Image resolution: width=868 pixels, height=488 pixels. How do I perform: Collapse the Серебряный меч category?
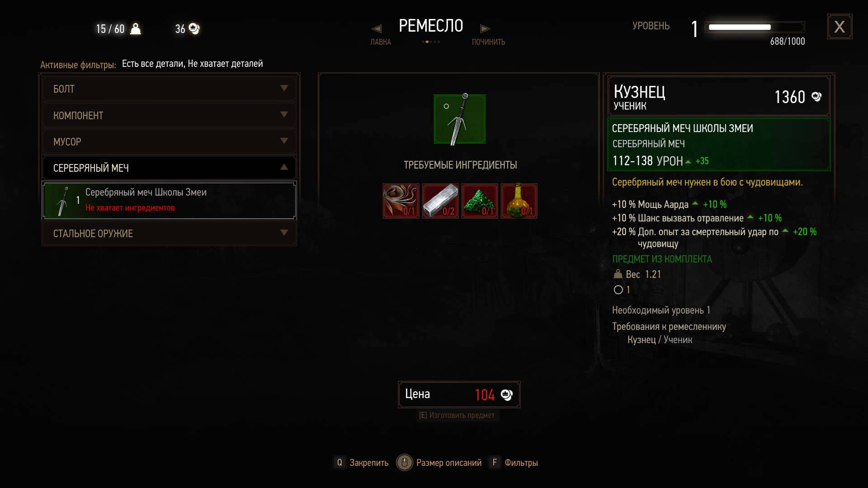(170, 168)
